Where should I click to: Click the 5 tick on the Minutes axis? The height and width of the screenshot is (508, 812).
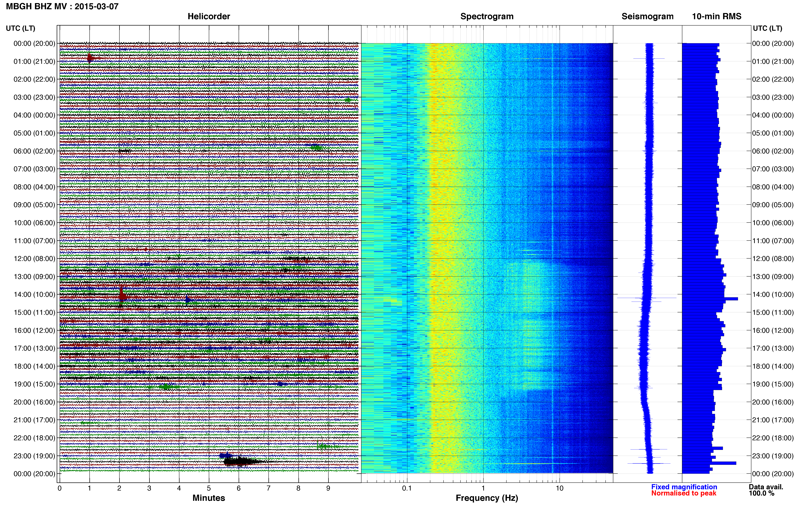[x=209, y=488]
